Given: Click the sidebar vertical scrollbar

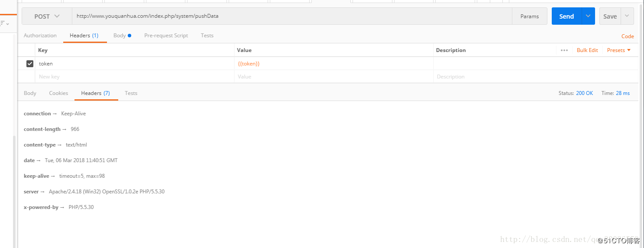Looking at the screenshot, I should [x=14, y=191].
